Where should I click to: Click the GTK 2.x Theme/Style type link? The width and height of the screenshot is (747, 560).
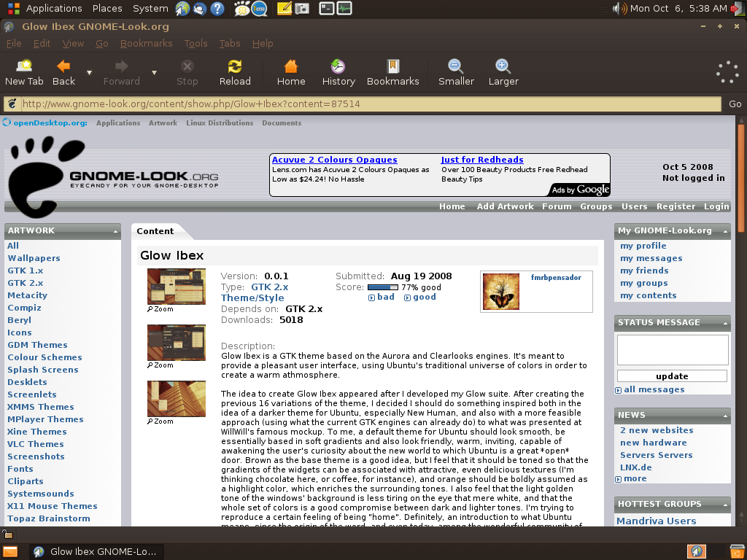[x=255, y=292]
